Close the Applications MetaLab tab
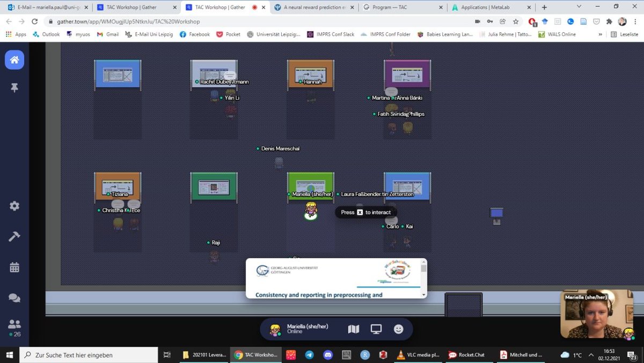This screenshot has width=644, height=363. tap(529, 8)
